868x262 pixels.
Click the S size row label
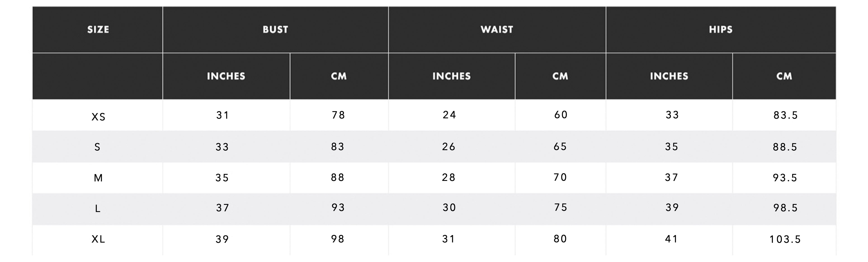(x=97, y=147)
